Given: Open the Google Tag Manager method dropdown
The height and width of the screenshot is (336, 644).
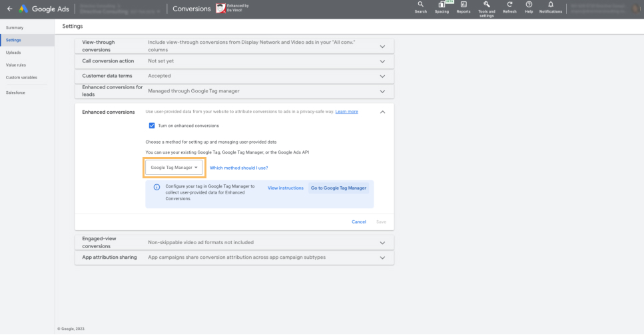Looking at the screenshot, I should click(x=174, y=168).
